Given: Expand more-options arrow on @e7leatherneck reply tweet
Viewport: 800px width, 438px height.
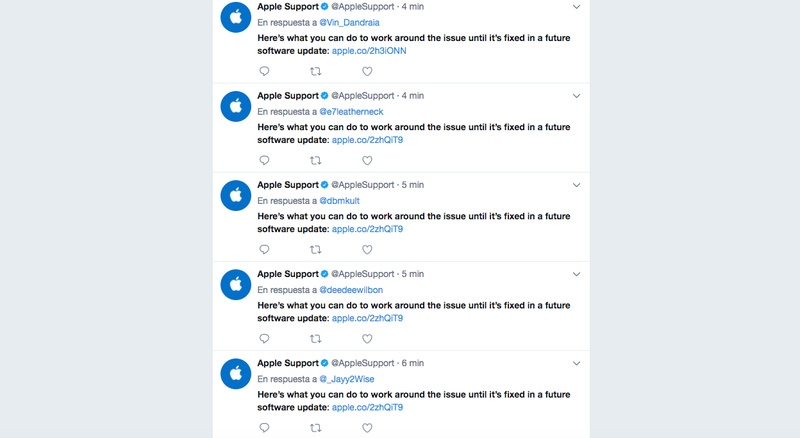Looking at the screenshot, I should click(577, 96).
